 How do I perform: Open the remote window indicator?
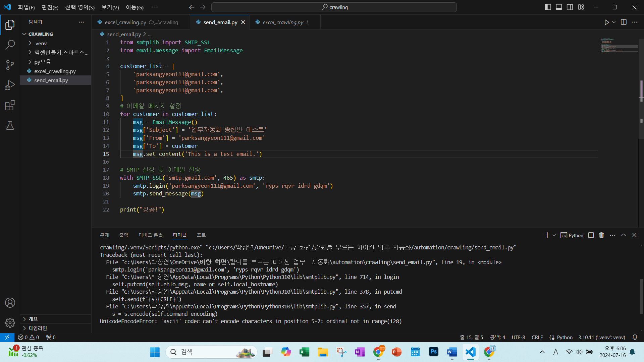click(x=7, y=337)
